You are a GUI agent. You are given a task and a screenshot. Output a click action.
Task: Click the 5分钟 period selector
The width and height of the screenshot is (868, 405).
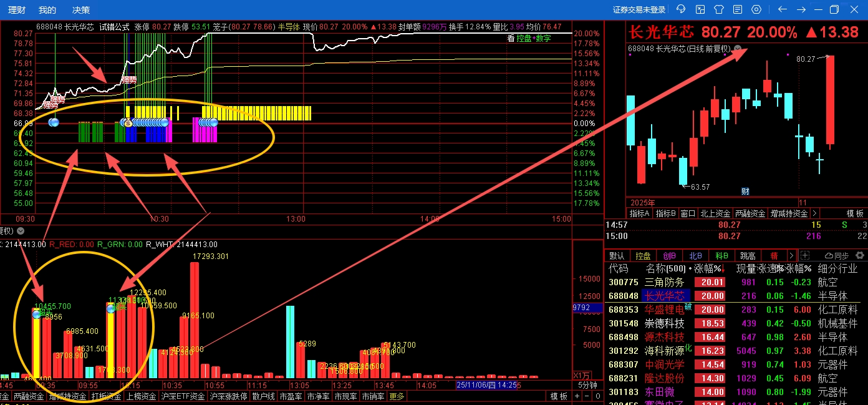[x=588, y=386]
